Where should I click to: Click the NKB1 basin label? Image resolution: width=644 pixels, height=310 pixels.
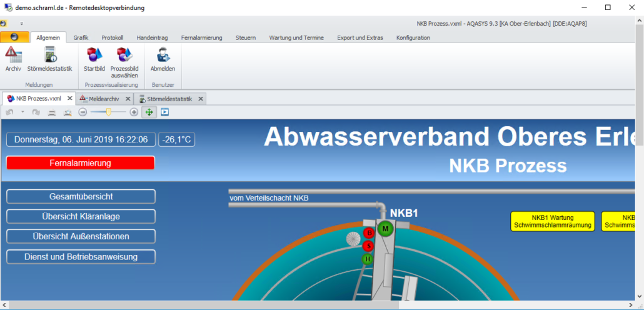point(404,213)
